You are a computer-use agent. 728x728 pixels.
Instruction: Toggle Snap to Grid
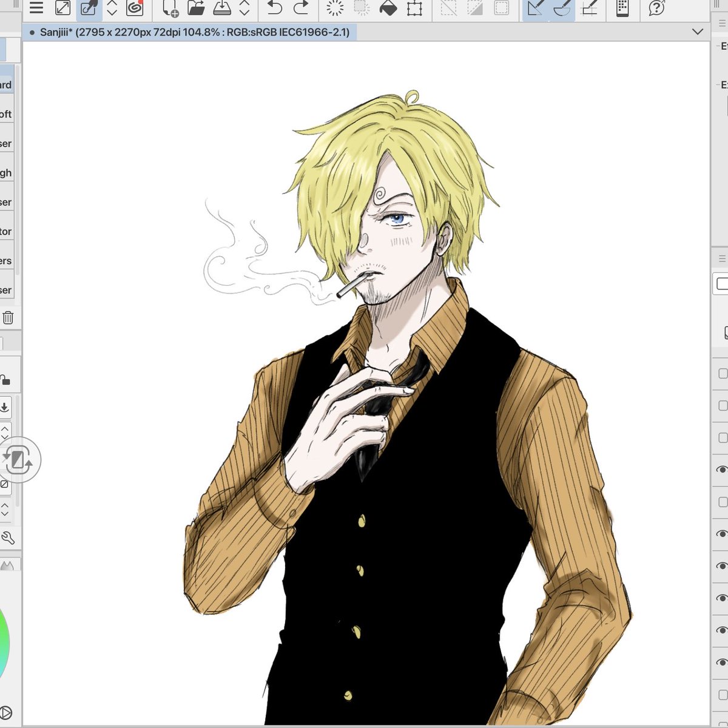(589, 8)
